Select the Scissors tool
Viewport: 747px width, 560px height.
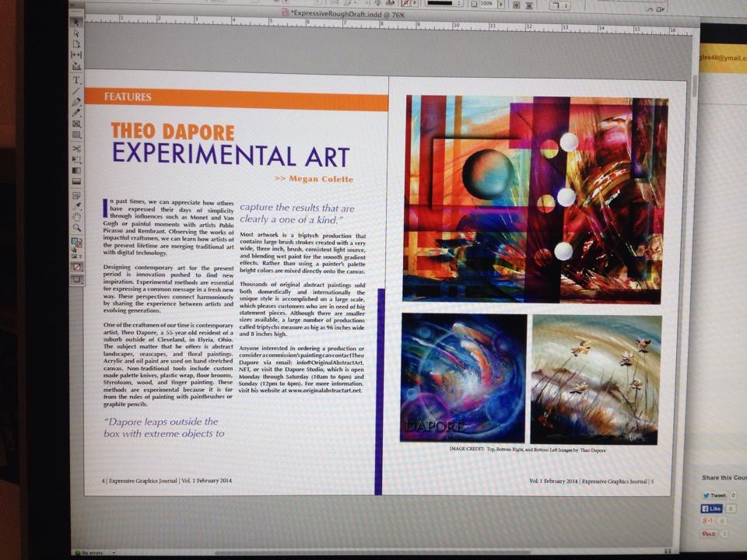click(77, 148)
